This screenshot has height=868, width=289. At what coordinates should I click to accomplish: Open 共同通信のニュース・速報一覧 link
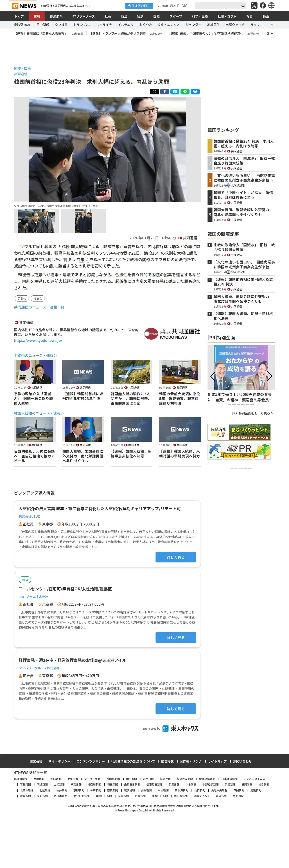point(39,307)
